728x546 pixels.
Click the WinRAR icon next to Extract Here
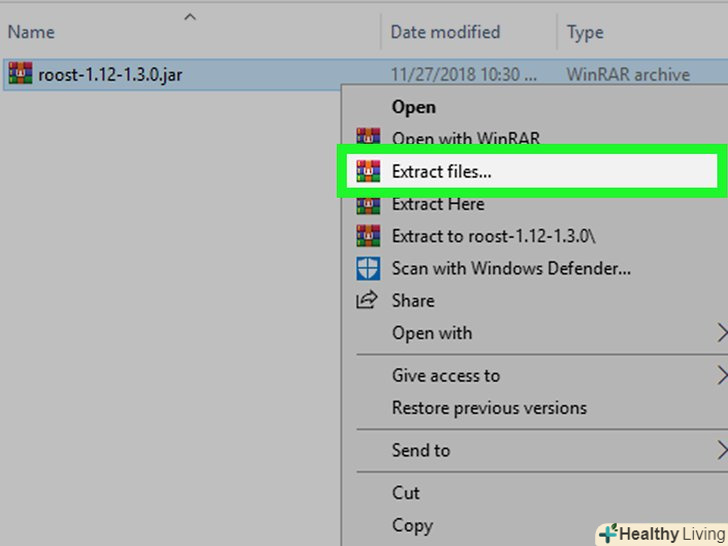(x=369, y=204)
